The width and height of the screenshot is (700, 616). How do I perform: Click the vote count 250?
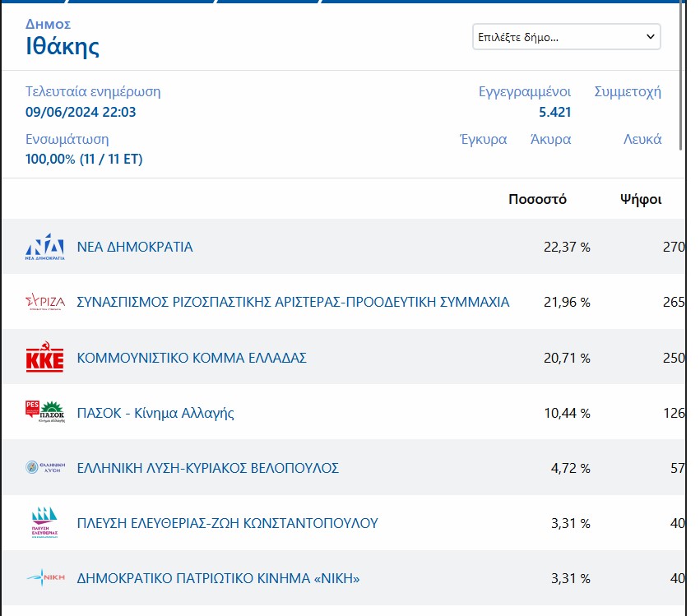point(674,358)
